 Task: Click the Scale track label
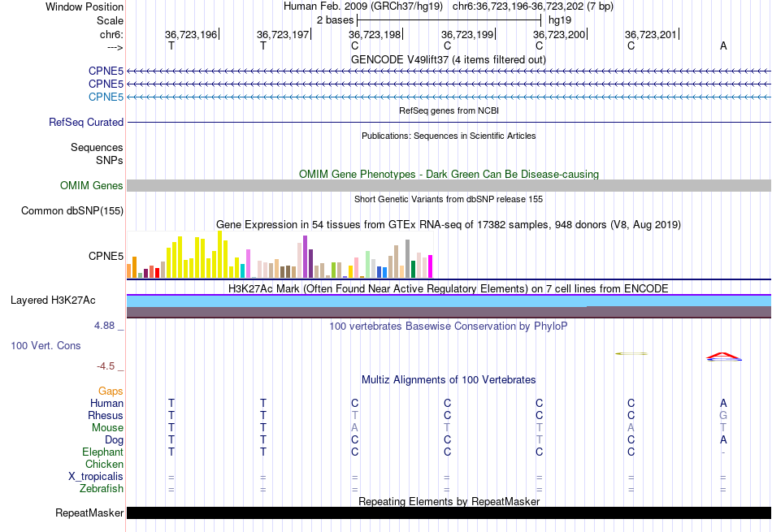[x=110, y=20]
